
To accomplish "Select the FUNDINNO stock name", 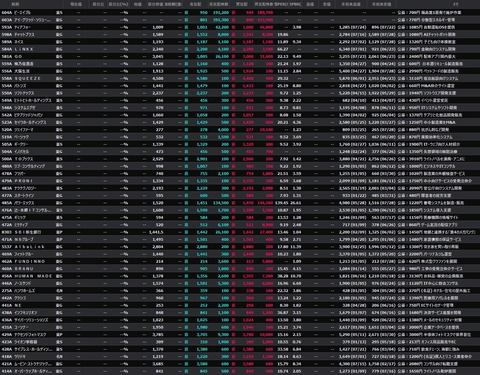I will coord(29,262).
